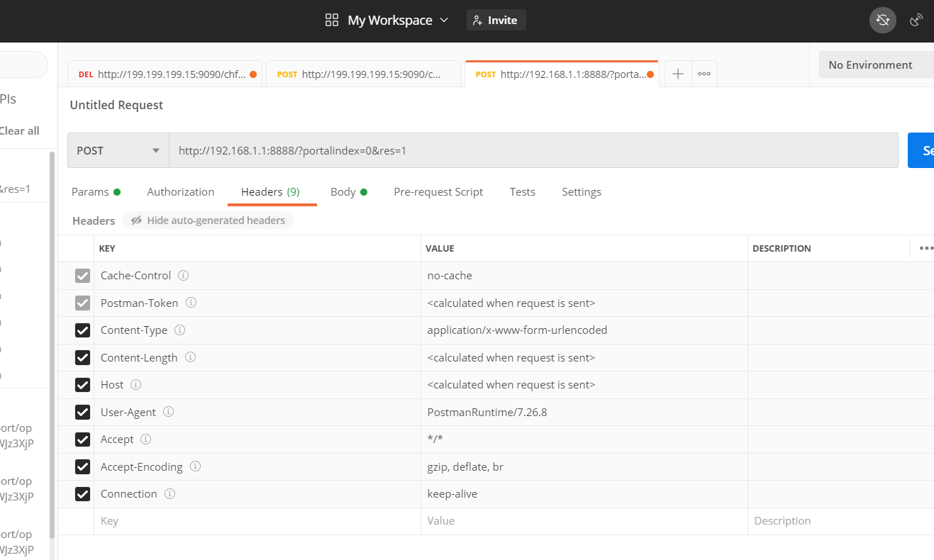934x560 pixels.
Task: Click the no-cache value cell
Action: click(584, 276)
